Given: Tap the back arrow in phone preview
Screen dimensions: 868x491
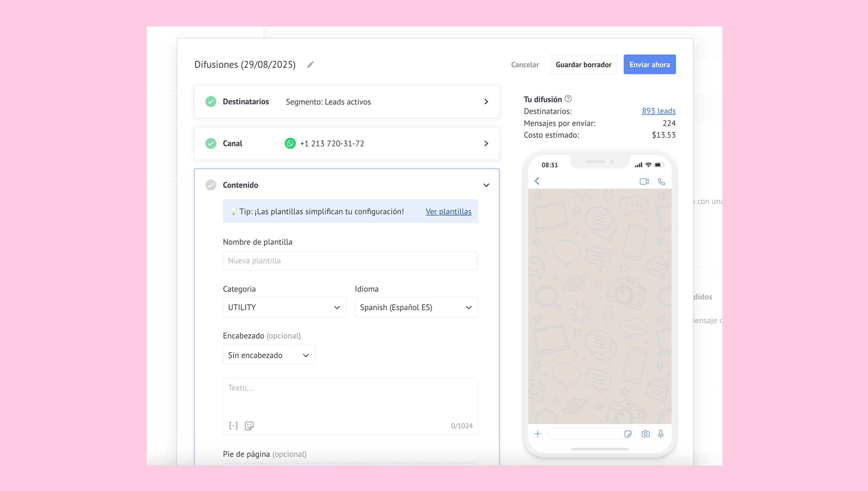Looking at the screenshot, I should click(x=537, y=181).
